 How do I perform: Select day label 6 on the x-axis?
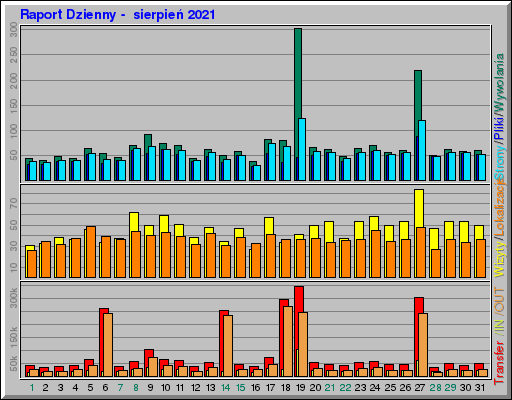pyautogui.click(x=105, y=388)
